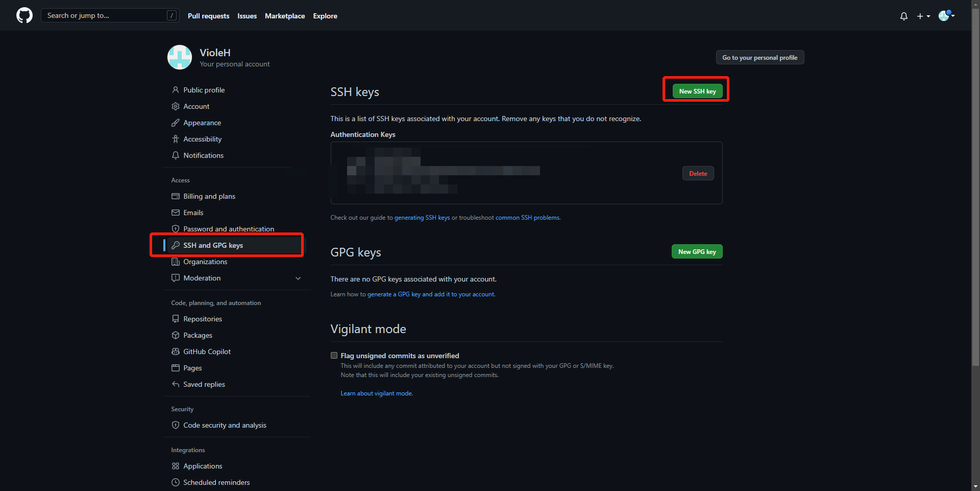Open Code security and analysis text link

225,425
